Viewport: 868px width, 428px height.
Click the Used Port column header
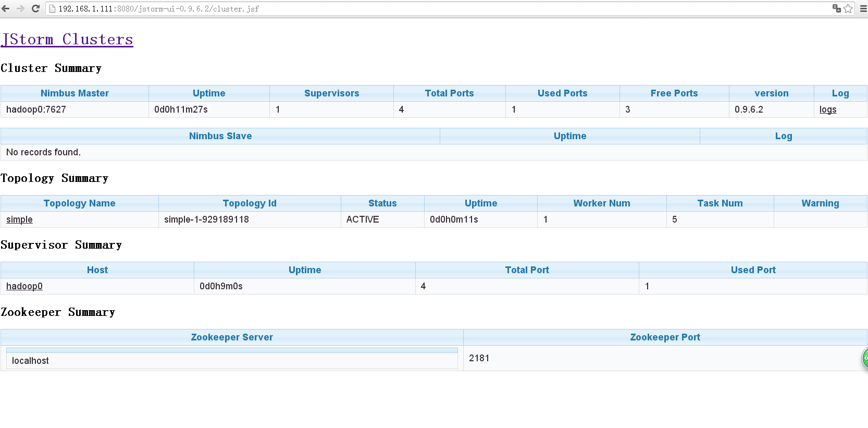(x=753, y=270)
